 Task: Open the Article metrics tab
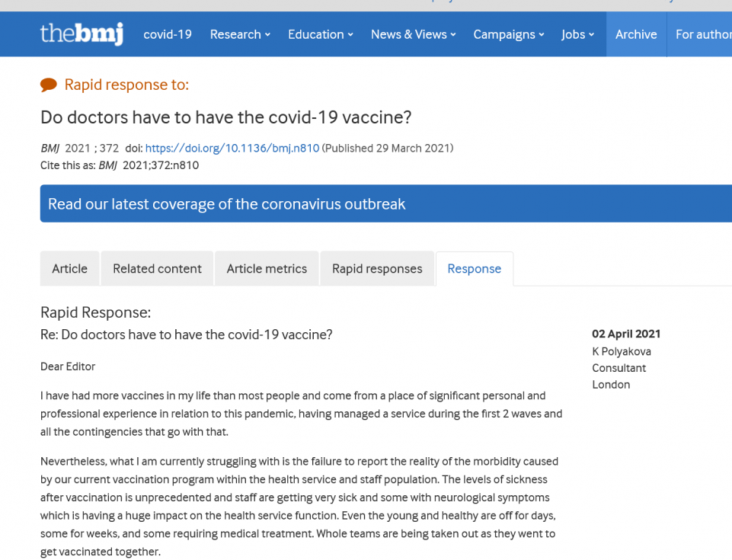tap(267, 268)
